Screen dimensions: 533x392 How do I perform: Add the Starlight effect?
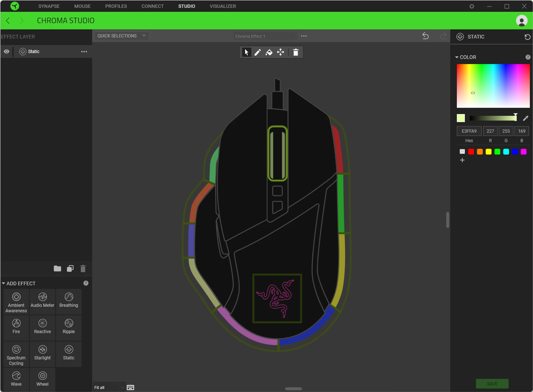(42, 354)
